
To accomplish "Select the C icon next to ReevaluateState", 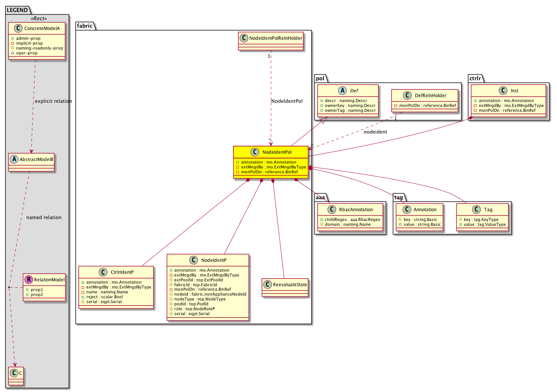I will [x=267, y=285].
